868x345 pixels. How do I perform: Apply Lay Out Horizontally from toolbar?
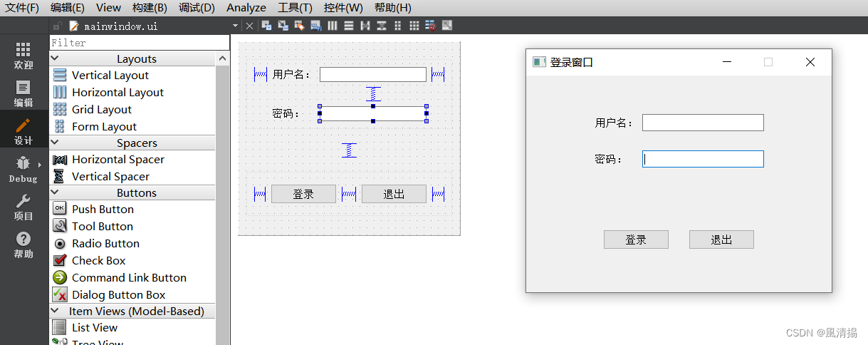(333, 26)
